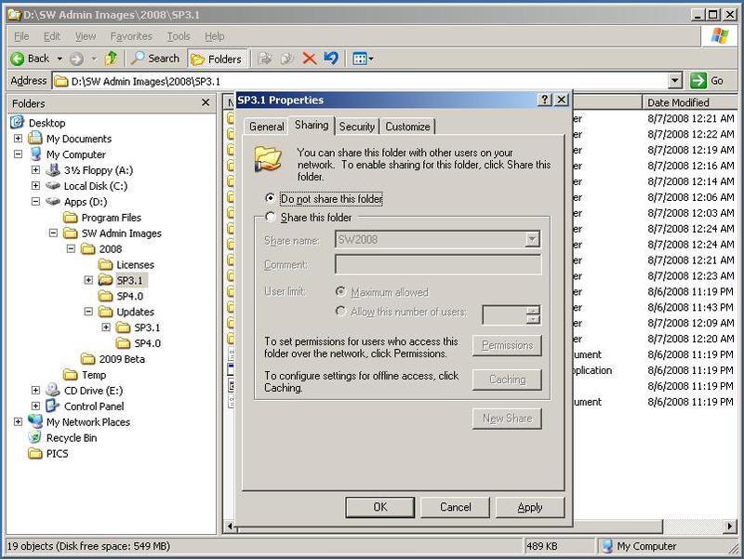This screenshot has height=560, width=744.
Task: Click the My Network Places icon
Action: point(34,421)
